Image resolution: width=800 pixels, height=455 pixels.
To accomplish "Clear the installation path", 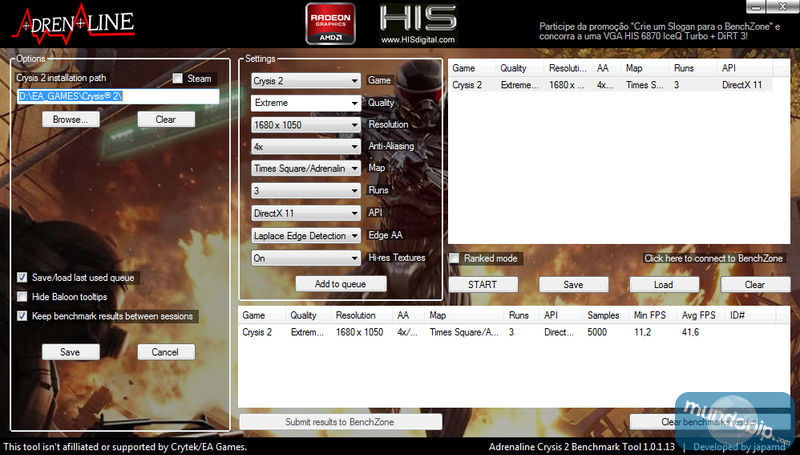I will click(x=166, y=119).
